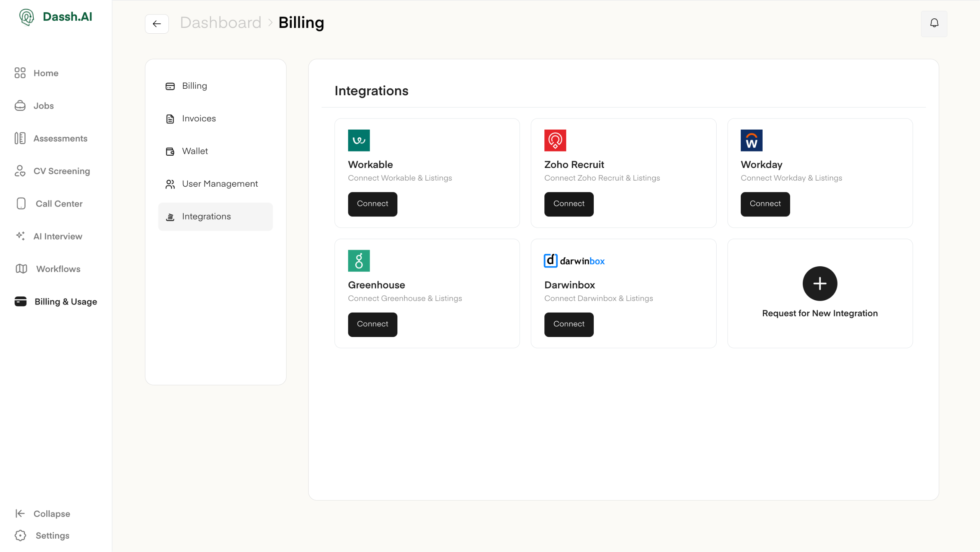980x552 pixels.
Task: Click the Dassh.AI logo
Action: pyautogui.click(x=56, y=17)
